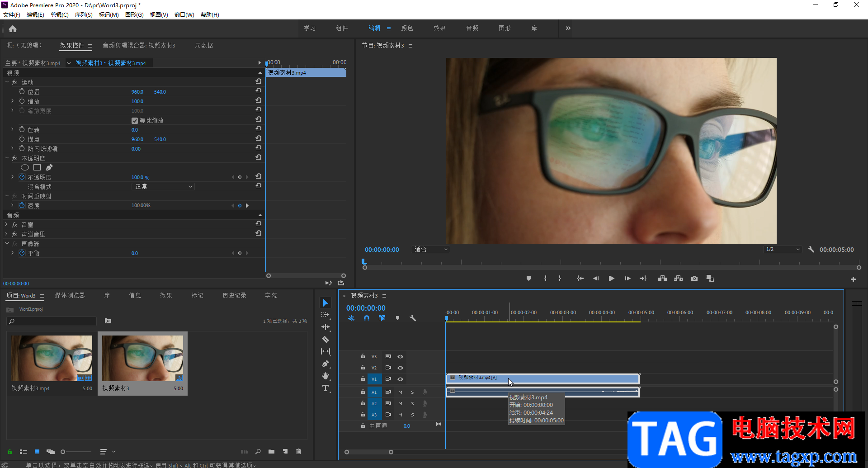Open timeline display settings wrench

(x=413, y=318)
